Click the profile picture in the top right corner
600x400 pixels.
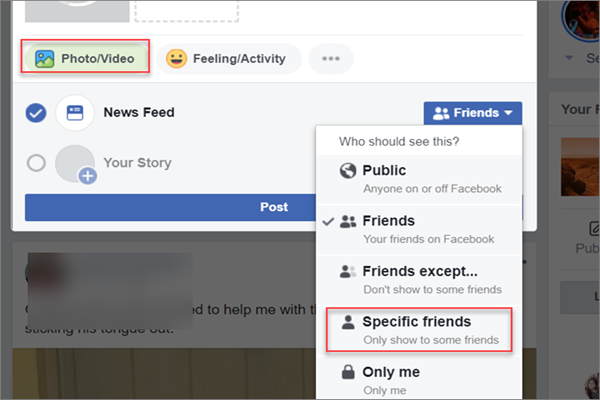(x=582, y=20)
